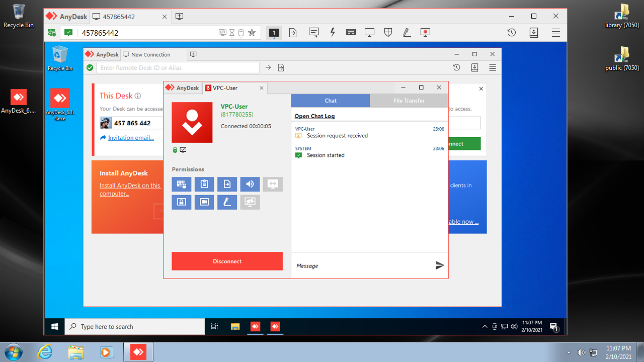The image size is (644, 362).
Task: Click the Message input field
Action: [362, 265]
